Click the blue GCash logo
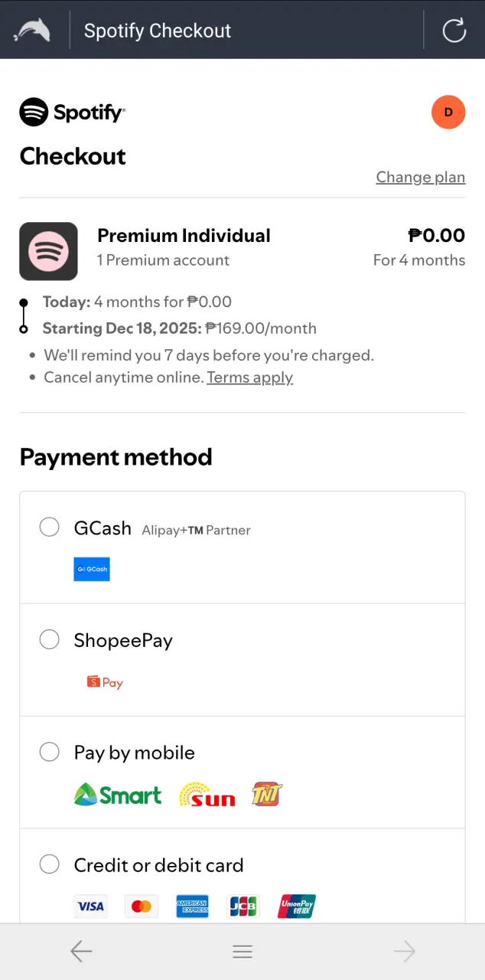This screenshot has width=485, height=980. tap(92, 569)
